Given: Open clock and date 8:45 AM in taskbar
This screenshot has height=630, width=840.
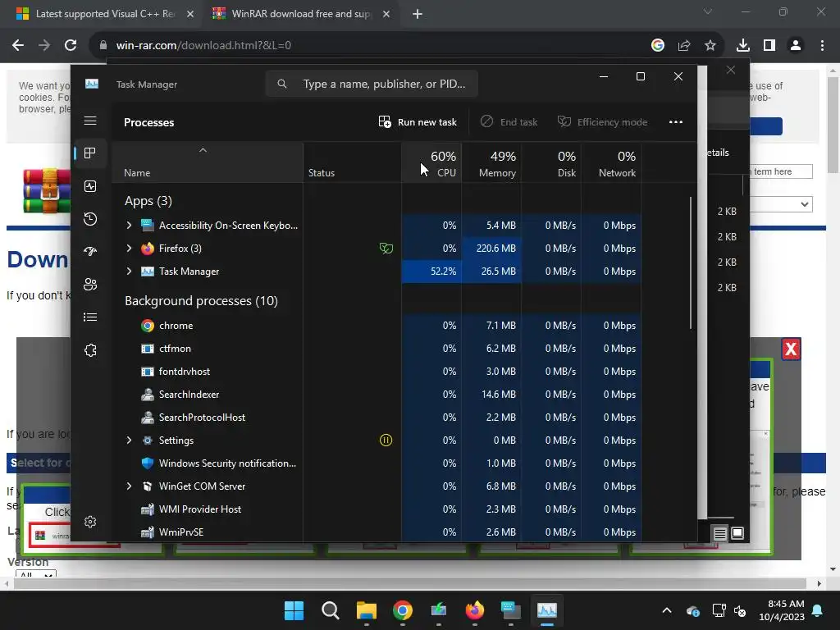Looking at the screenshot, I should pos(782,610).
